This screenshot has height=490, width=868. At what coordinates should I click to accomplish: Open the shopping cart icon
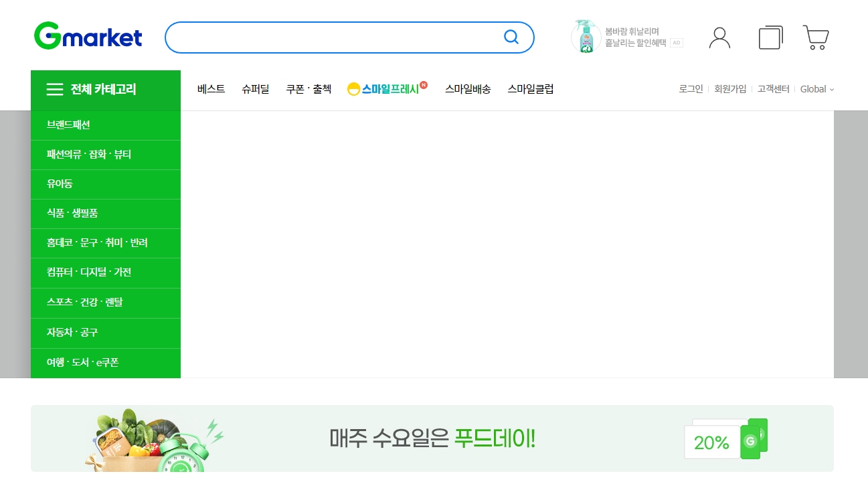point(815,37)
